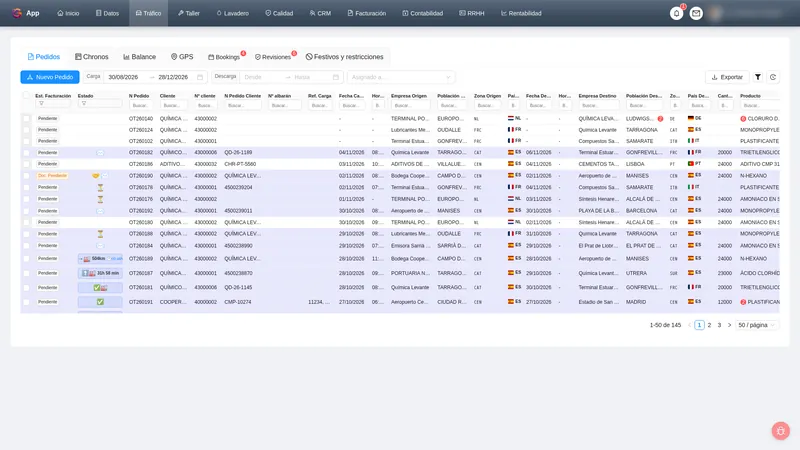Click the 504km status badge in row OT260189
Screen dimensions: 800x450
[x=101, y=259]
